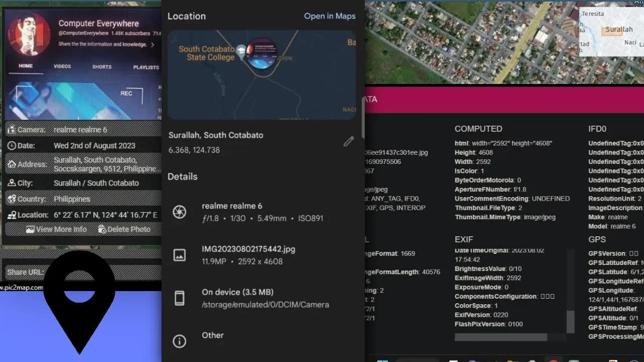Expand the Other section in Details
This screenshot has width=644, height=362.
213,335
